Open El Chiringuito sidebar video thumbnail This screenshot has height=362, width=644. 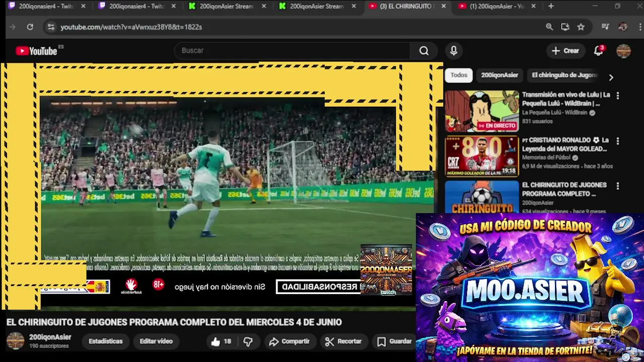coord(481,197)
